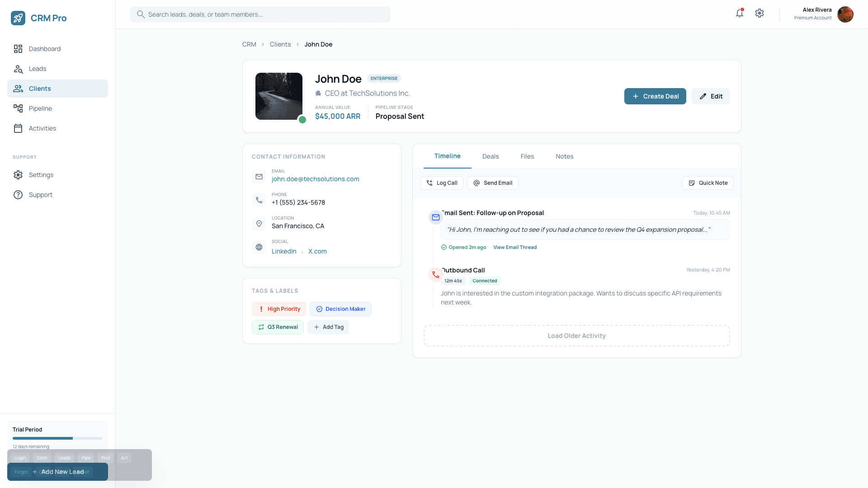Toggle the Decision Maker label

pos(340,309)
